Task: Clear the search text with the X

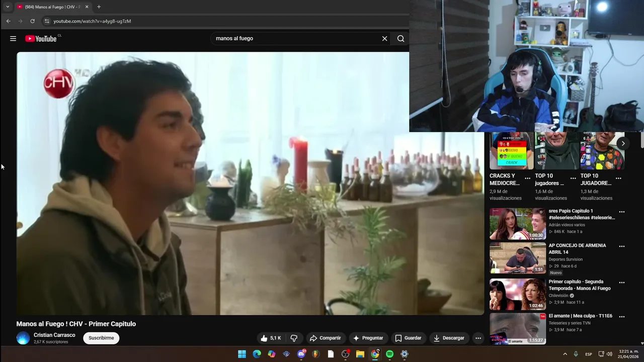Action: 385,39
